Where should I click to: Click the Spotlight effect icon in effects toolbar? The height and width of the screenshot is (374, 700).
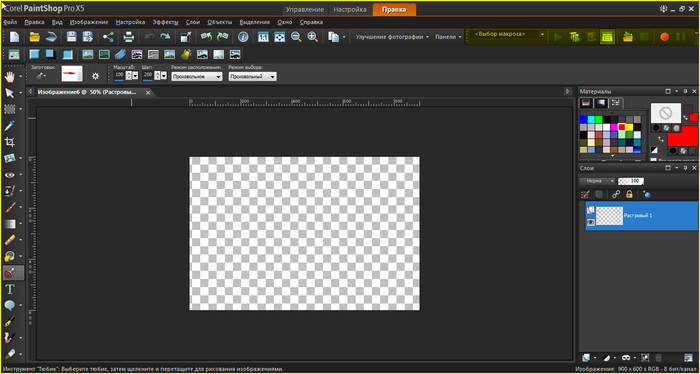pos(186,54)
